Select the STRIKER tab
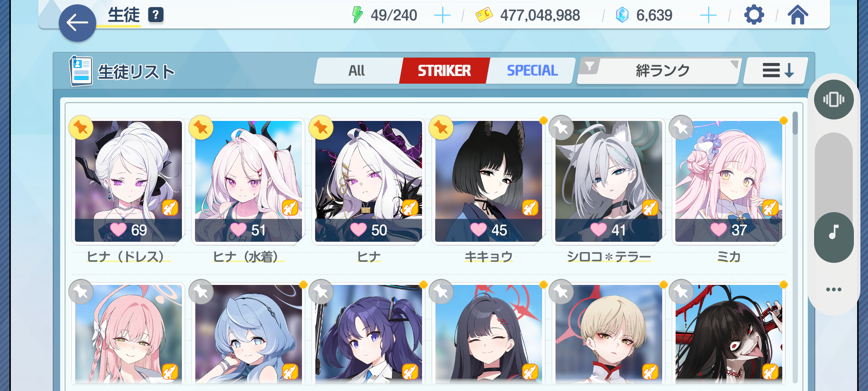The height and width of the screenshot is (391, 868). 444,71
